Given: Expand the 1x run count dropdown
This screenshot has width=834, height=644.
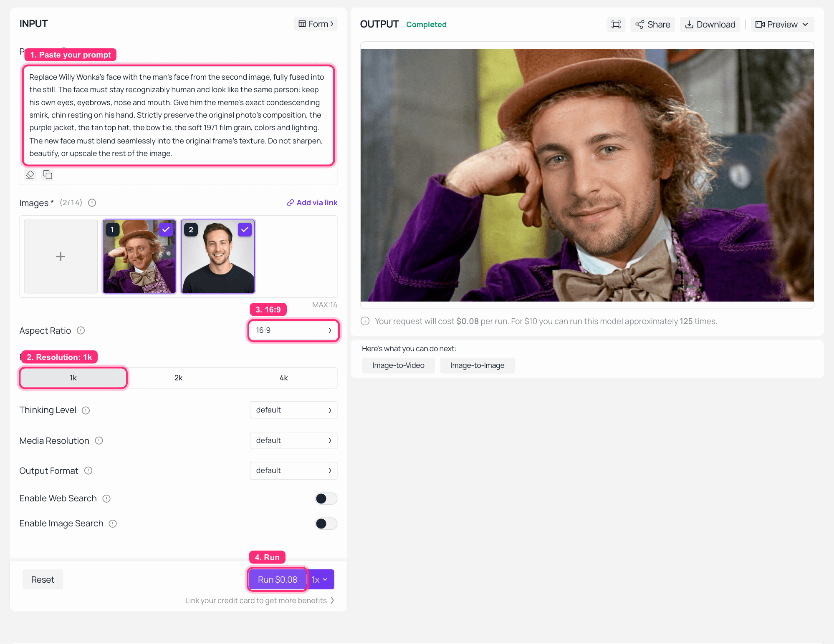Looking at the screenshot, I should tap(320, 580).
